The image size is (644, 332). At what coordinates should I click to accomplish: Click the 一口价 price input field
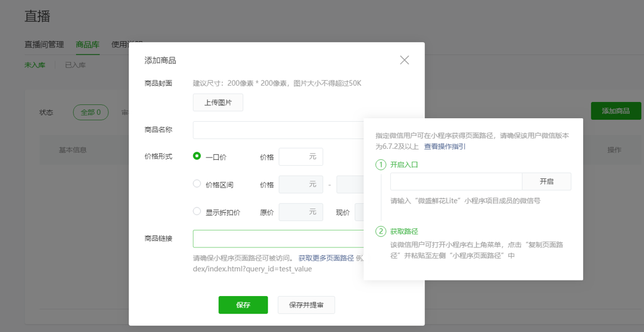tap(301, 157)
